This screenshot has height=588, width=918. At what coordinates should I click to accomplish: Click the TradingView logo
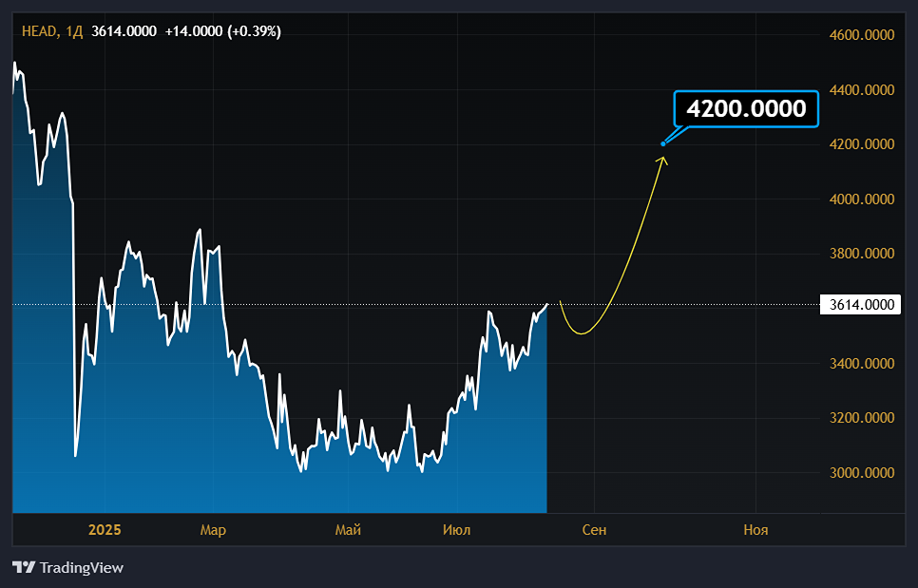(x=67, y=567)
